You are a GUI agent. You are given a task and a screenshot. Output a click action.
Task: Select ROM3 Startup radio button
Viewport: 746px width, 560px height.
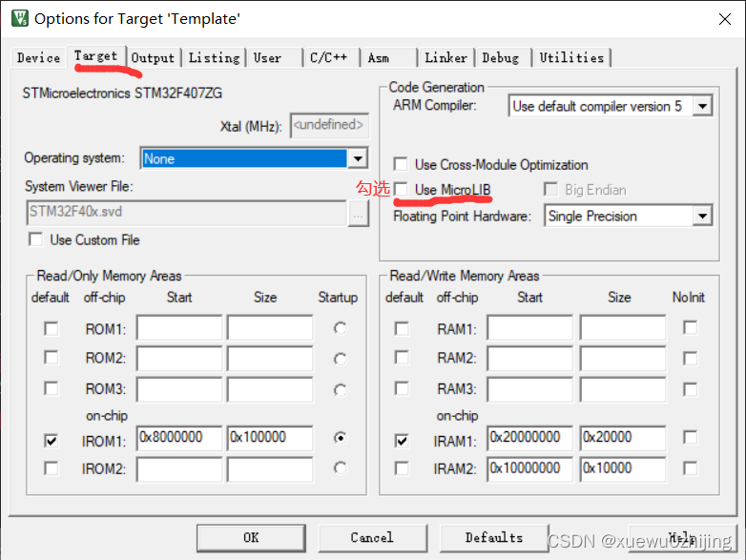(x=340, y=390)
